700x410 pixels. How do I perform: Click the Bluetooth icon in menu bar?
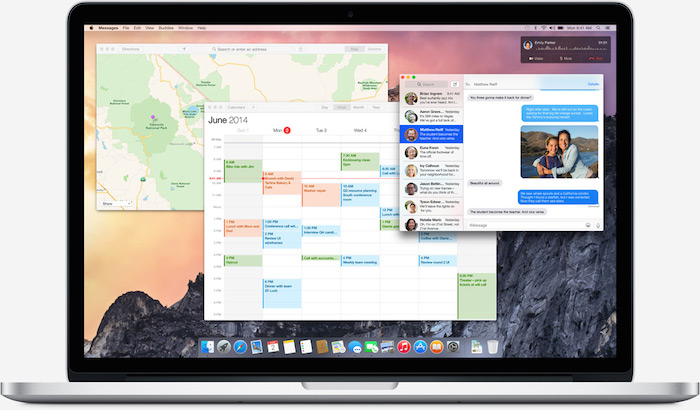[x=536, y=28]
